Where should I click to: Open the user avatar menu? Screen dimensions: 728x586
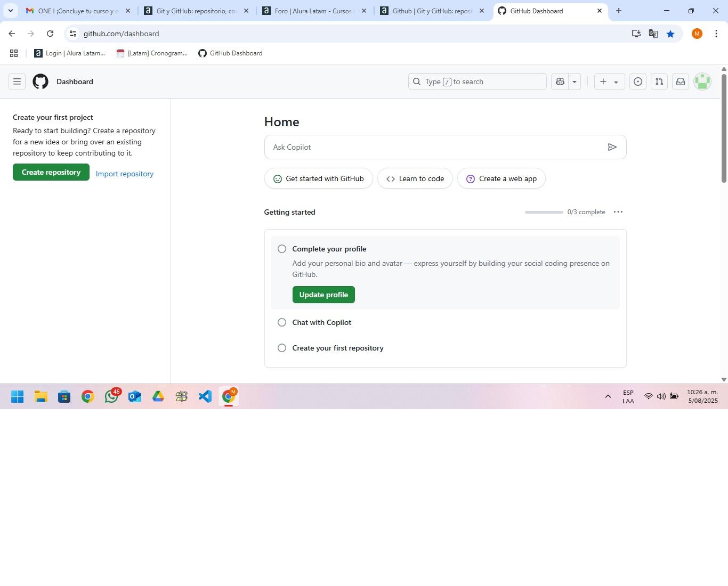[702, 82]
